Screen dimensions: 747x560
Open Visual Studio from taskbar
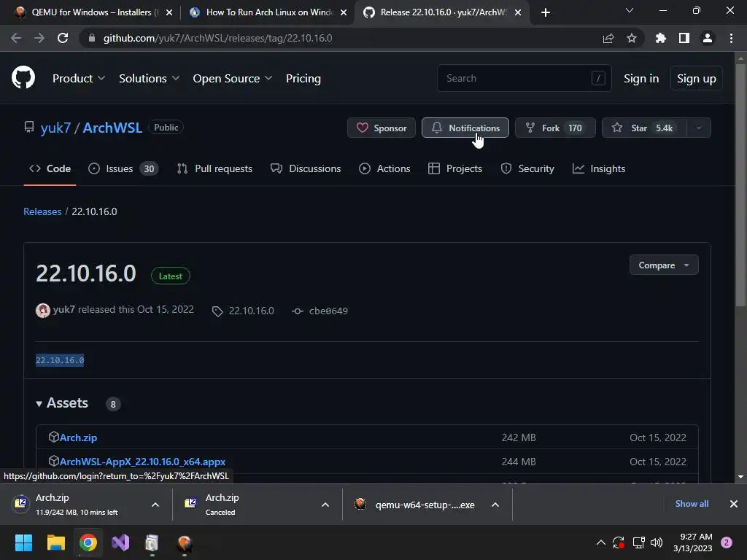coord(120,542)
